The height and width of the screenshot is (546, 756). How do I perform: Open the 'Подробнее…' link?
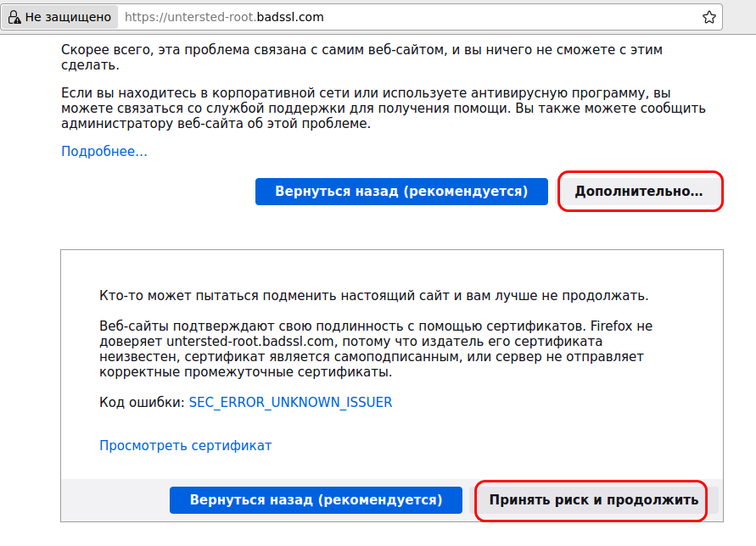point(104,151)
